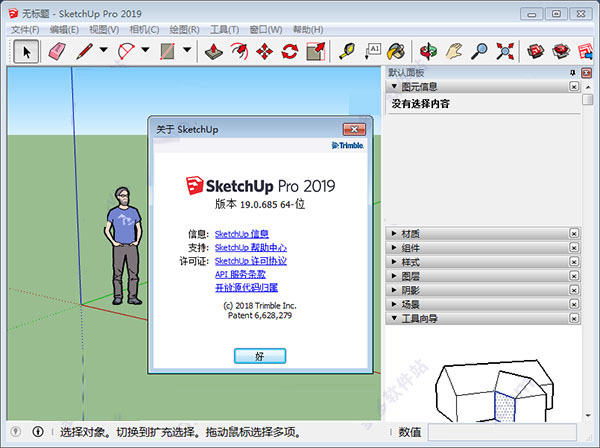Close the 图层 panel section
The height and width of the screenshot is (448, 600).
[574, 276]
